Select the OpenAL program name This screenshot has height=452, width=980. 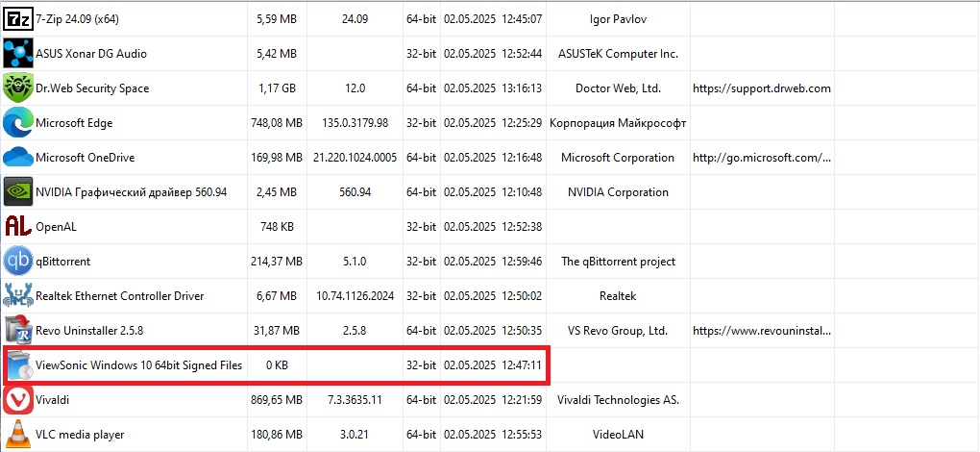tap(57, 227)
